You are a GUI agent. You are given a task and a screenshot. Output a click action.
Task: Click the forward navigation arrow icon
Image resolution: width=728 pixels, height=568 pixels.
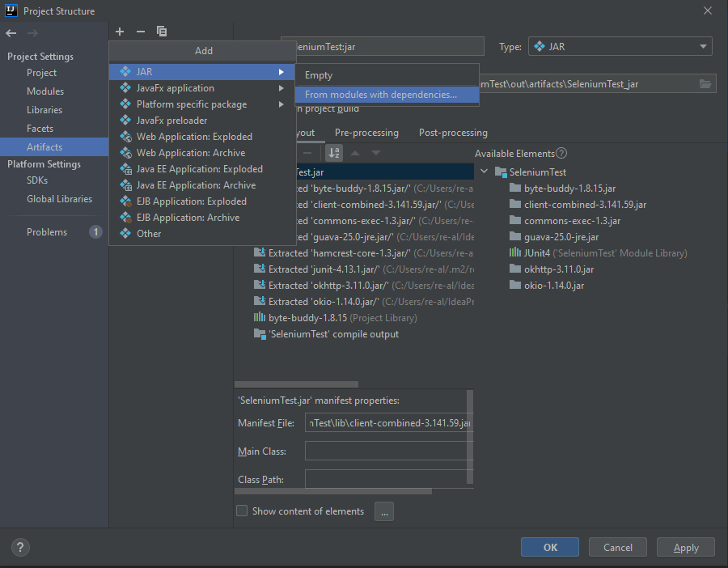tap(32, 33)
